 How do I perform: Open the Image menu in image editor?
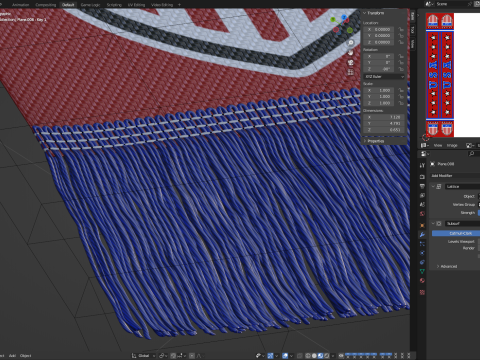coord(452,145)
